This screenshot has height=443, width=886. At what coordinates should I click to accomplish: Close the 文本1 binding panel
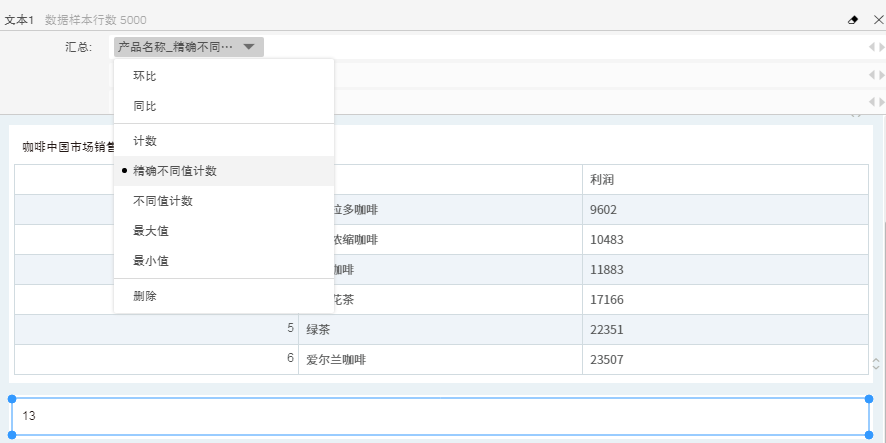(877, 19)
